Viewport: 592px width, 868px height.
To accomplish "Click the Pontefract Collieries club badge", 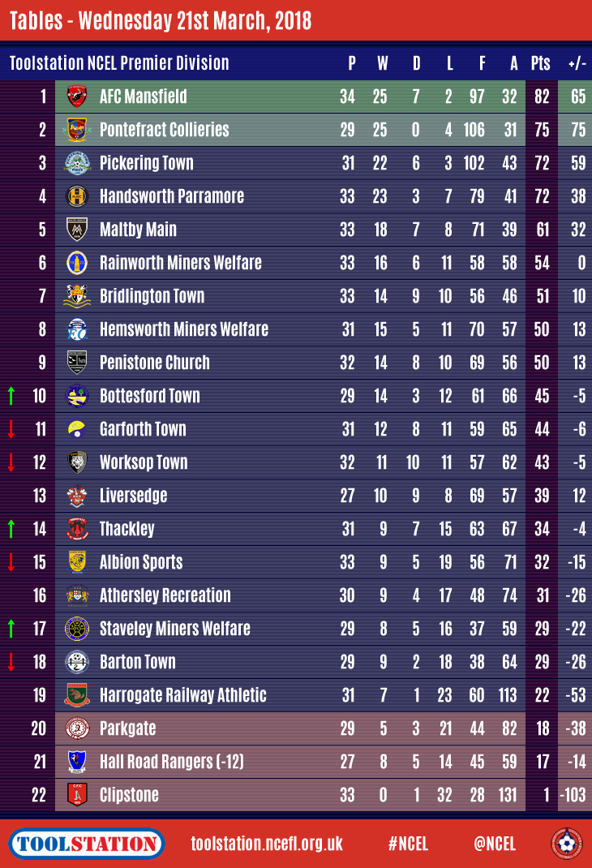I will [77, 130].
